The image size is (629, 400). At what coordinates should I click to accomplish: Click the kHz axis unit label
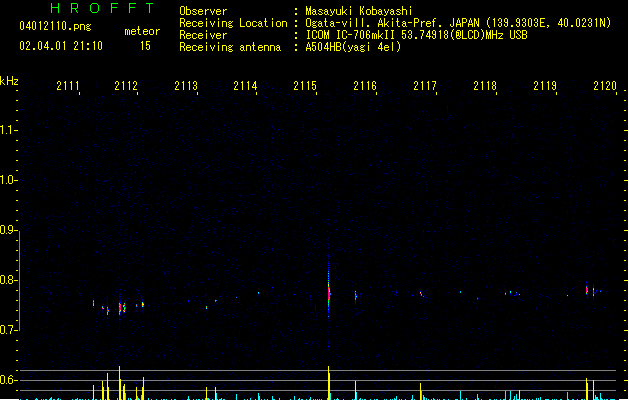coord(9,81)
